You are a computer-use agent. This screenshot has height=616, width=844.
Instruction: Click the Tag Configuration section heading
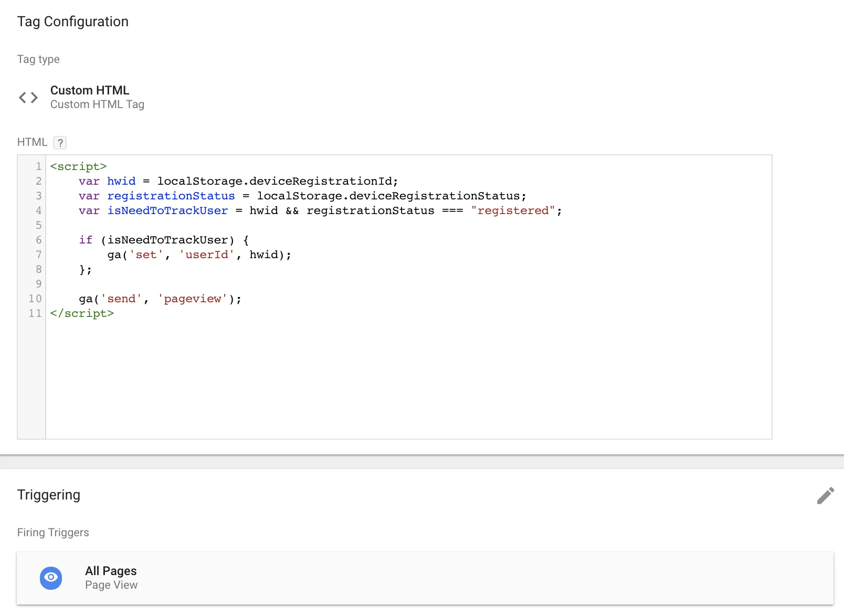(73, 22)
